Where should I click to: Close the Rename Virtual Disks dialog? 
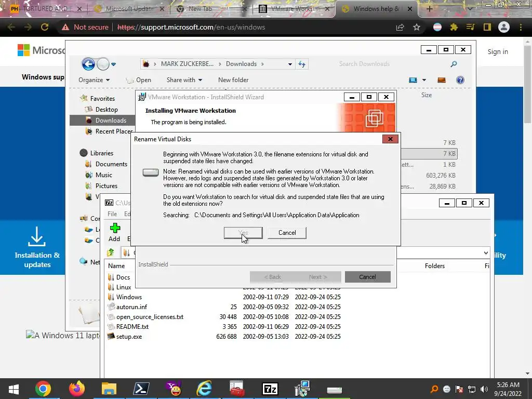(x=390, y=139)
